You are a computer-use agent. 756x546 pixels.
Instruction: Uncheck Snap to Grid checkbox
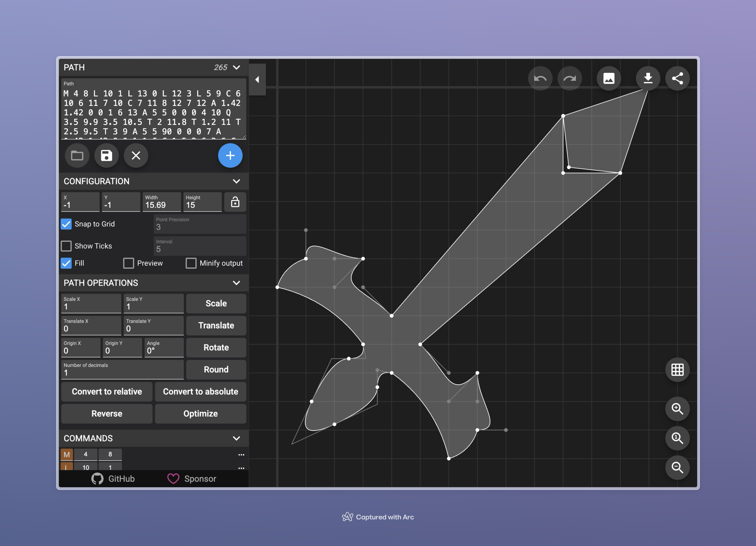[66, 224]
